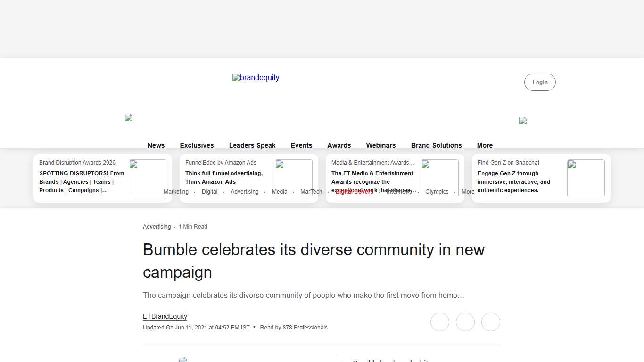Open the ETBrandEquity author link
644x362 pixels.
coord(165,316)
